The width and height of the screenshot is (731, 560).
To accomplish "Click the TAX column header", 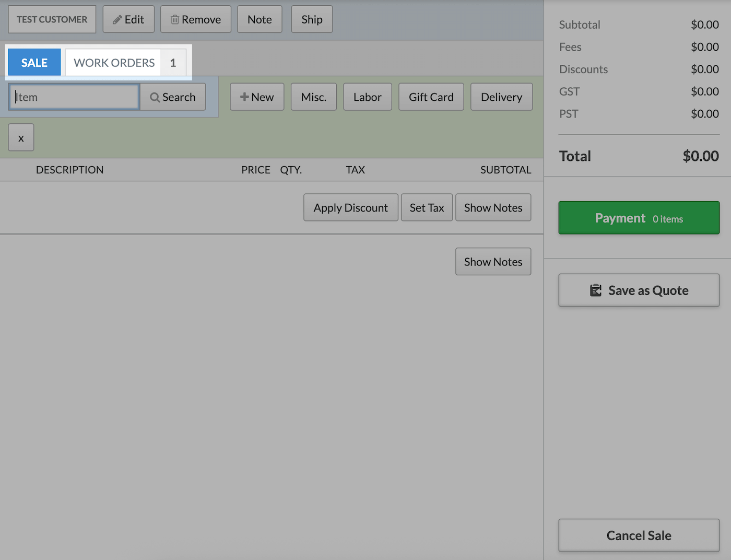I will tap(356, 170).
